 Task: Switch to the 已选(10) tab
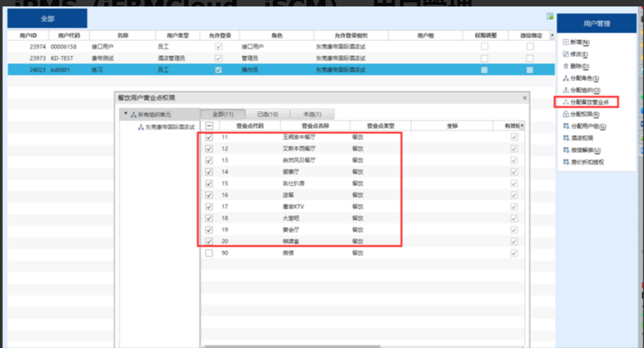[x=267, y=114]
